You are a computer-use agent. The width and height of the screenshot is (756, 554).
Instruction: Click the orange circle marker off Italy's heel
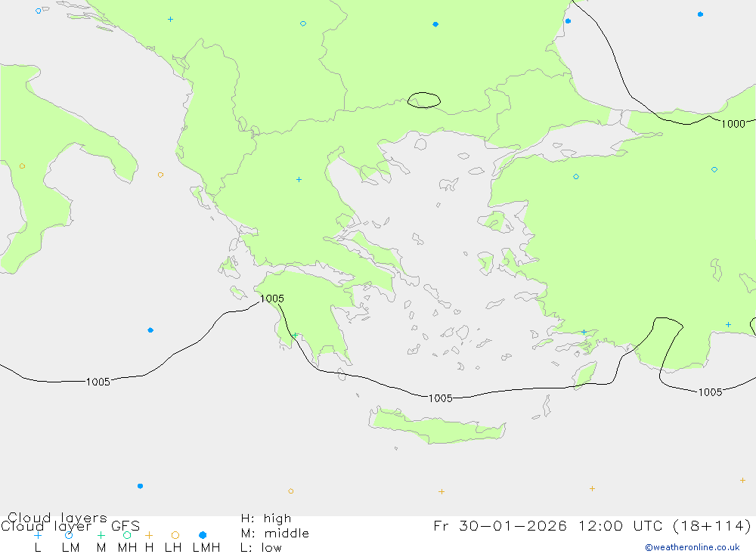click(160, 175)
